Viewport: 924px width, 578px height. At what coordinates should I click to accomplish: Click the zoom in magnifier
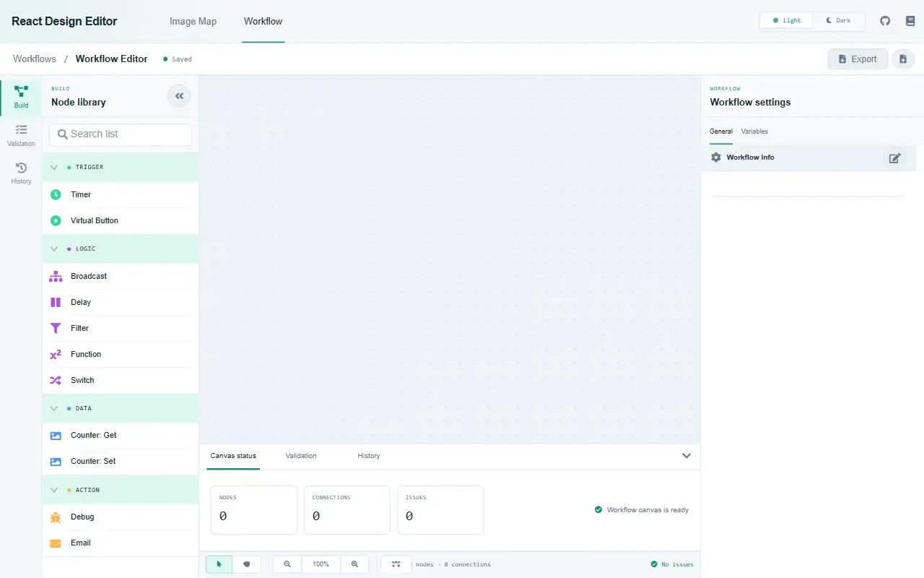(354, 564)
